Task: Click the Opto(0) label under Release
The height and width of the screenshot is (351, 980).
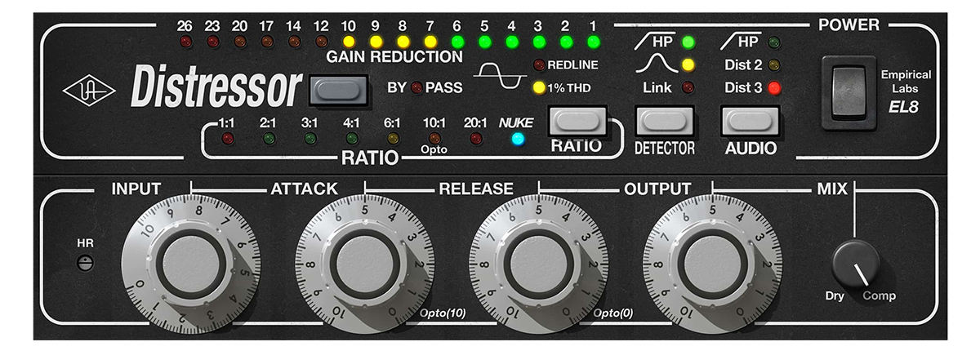Action: tap(614, 313)
